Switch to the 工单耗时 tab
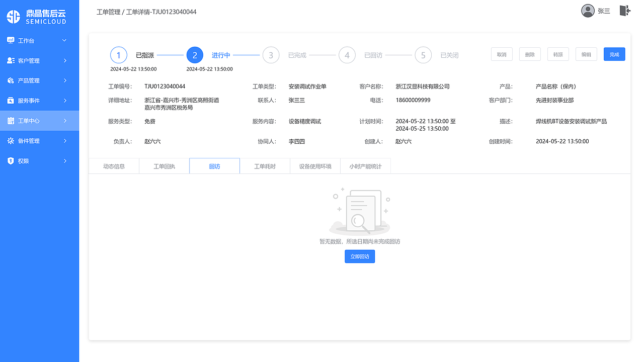 265,165
